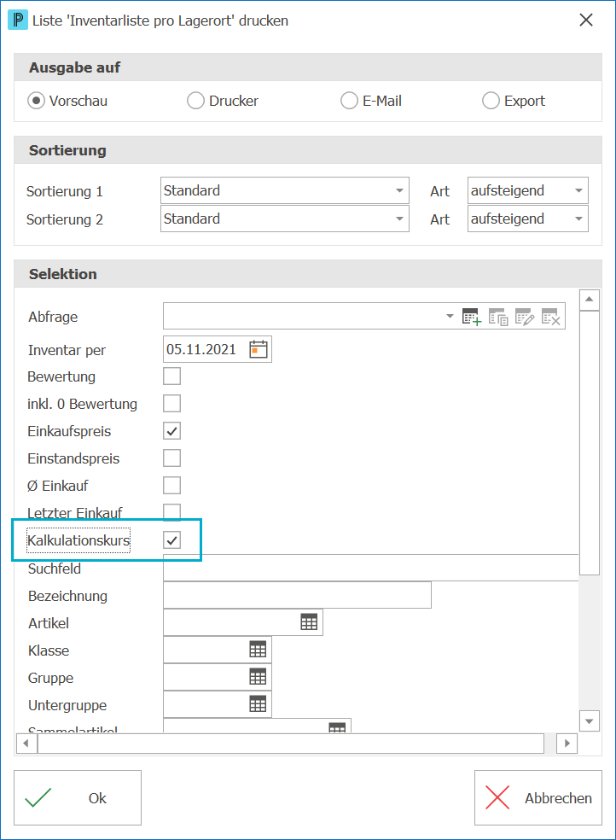Cancel with the Abbrechen button
This screenshot has width=616, height=840.
(538, 797)
